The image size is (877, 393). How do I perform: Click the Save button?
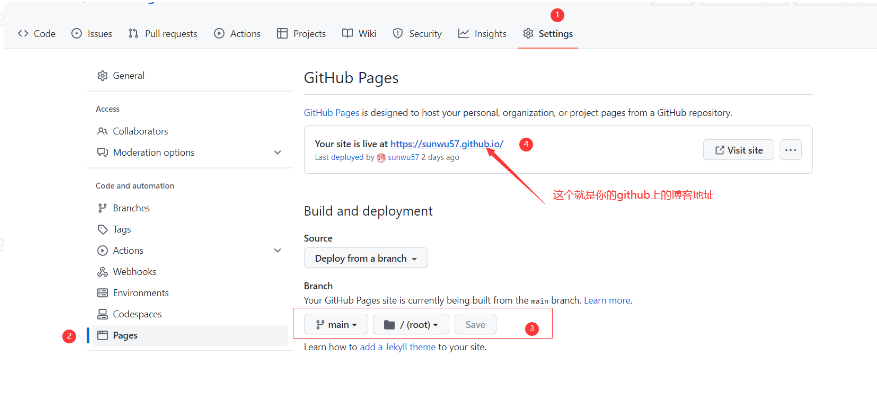(475, 324)
